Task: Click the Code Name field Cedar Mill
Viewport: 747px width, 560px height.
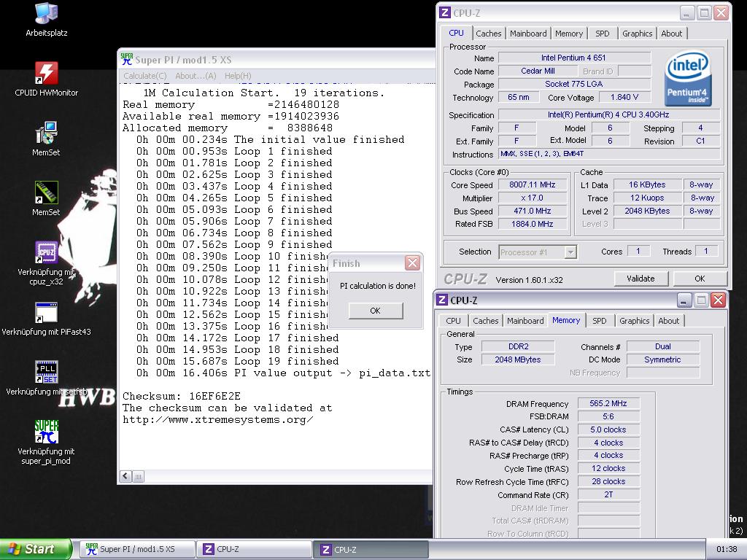Action: pyautogui.click(x=538, y=71)
